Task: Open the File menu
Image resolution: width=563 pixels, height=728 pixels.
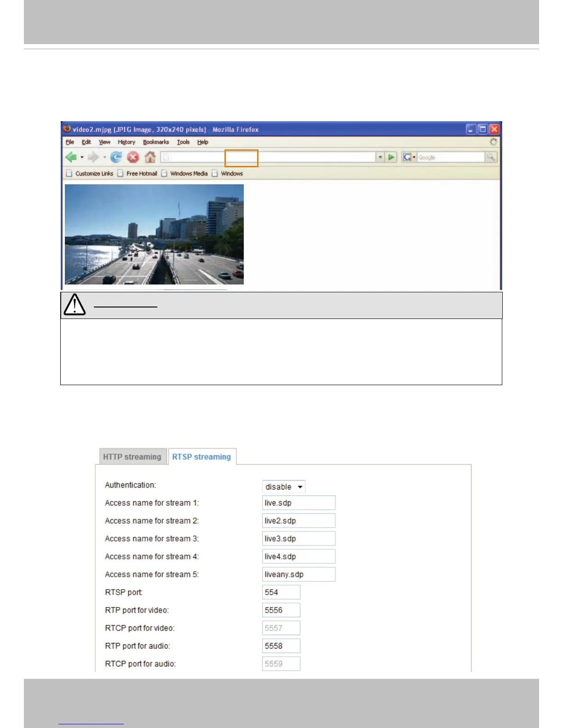Action: 70,142
